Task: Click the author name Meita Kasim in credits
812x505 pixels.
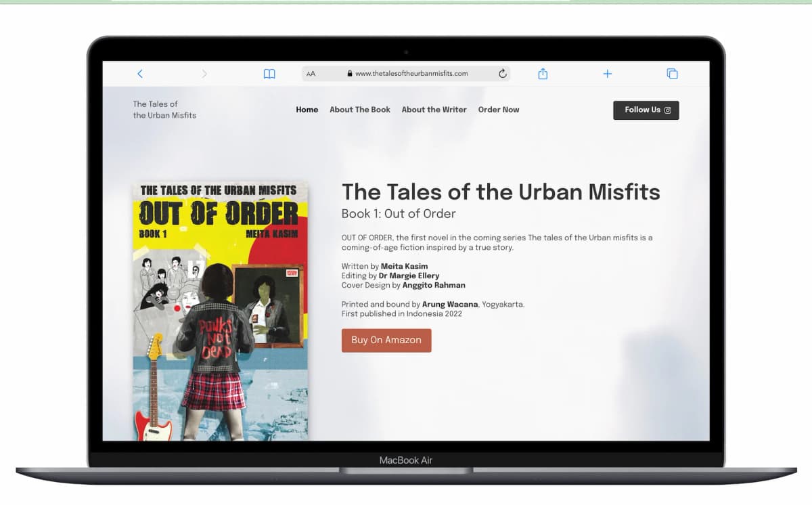Action: coord(405,267)
